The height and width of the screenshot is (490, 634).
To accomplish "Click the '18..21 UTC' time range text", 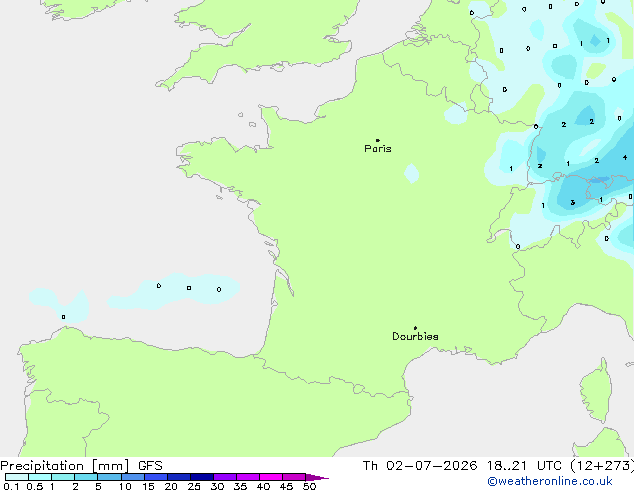I will point(524,466).
